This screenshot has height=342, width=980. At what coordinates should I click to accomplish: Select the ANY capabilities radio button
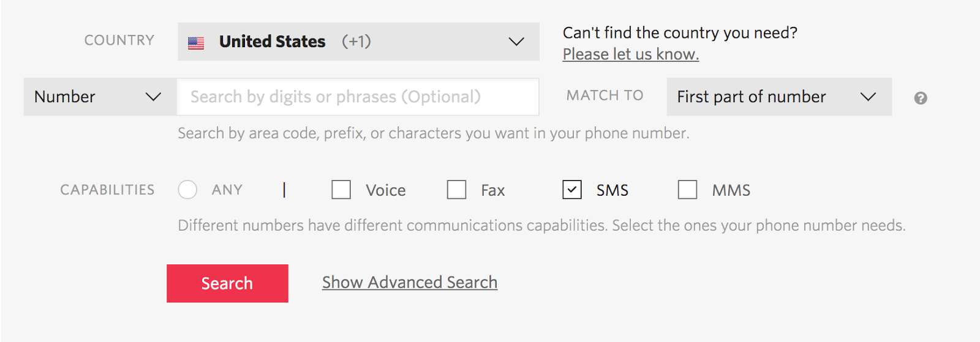tap(187, 190)
